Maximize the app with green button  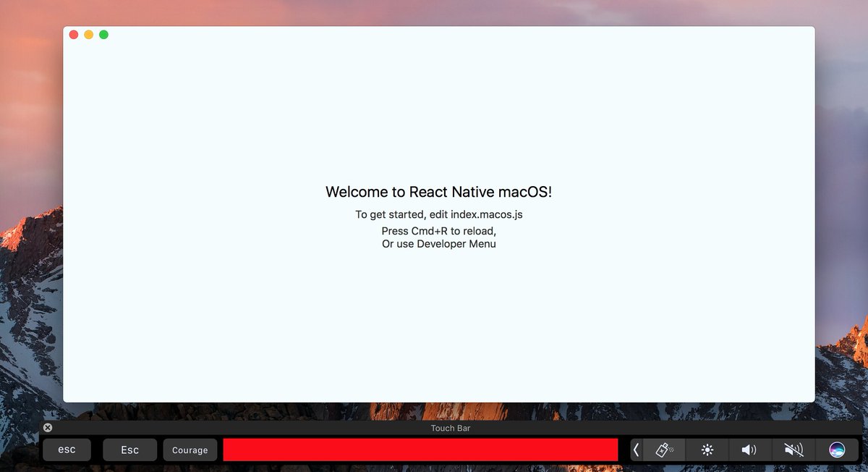coord(103,35)
